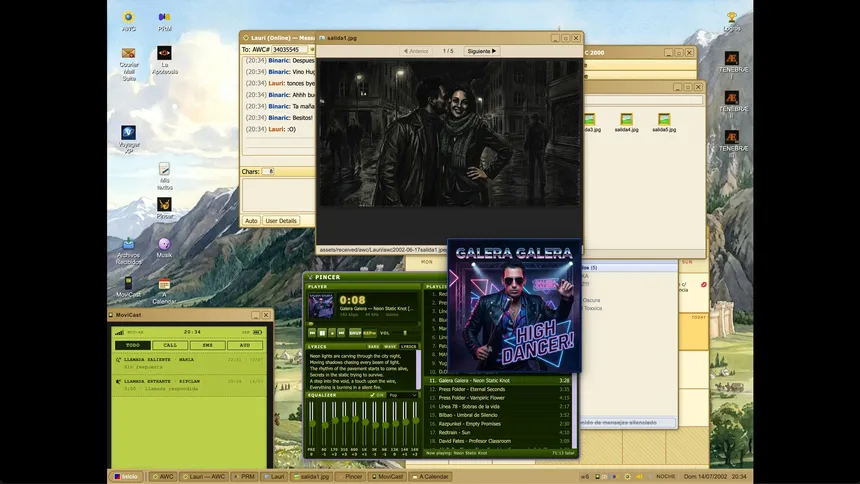
Task: Launch Pincer from its desktop icon
Action: (x=164, y=208)
